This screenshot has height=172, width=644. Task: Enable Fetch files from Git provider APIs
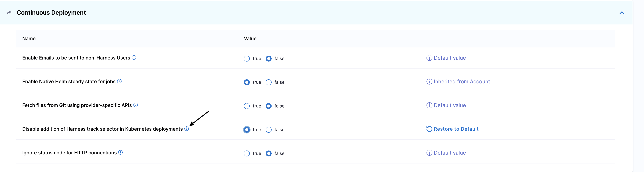coord(247,106)
